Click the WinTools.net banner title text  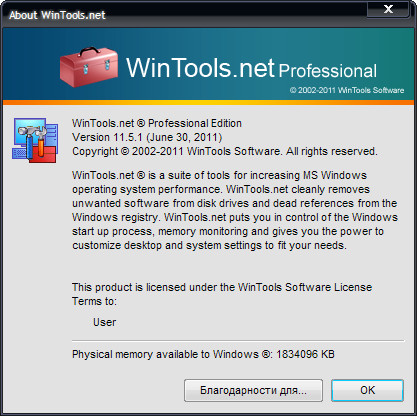[x=200, y=68]
